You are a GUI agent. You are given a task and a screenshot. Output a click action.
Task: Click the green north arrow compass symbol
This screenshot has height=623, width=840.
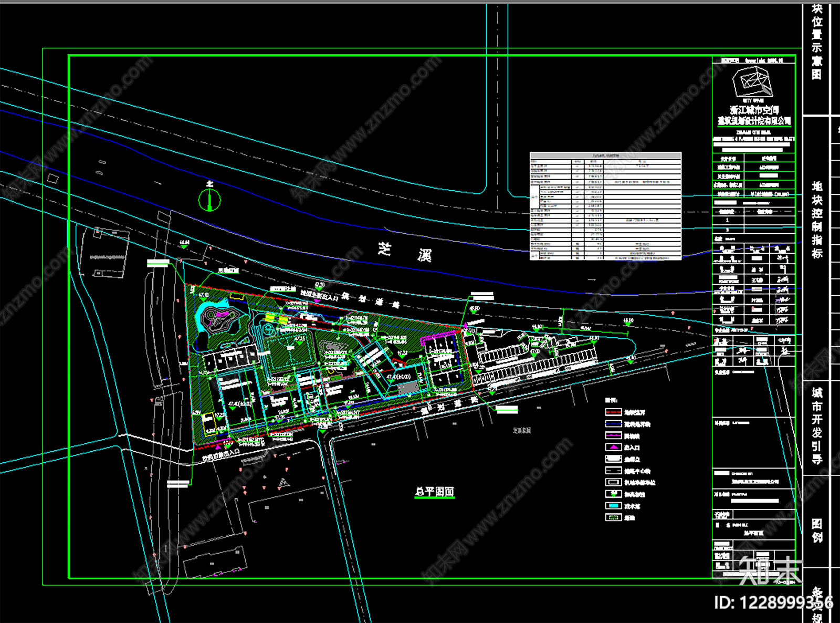click(x=209, y=200)
